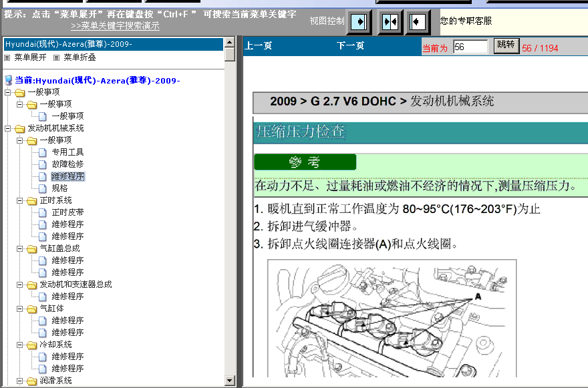Click the header Hyundai(现代)-Azera(雅尊)-2009- bar

(113, 44)
